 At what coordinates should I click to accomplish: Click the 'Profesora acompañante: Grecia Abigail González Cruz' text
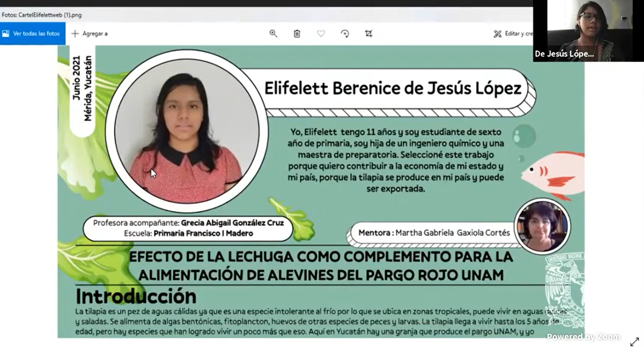[188, 223]
